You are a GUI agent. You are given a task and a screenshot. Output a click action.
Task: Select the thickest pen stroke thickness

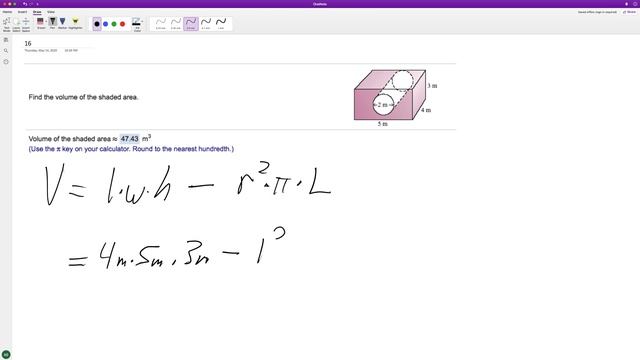221,23
